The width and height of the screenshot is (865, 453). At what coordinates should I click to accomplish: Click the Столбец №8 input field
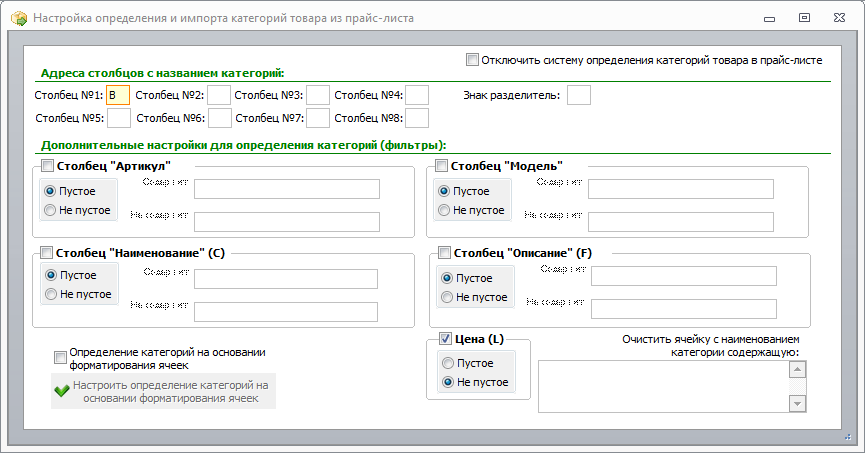click(417, 118)
